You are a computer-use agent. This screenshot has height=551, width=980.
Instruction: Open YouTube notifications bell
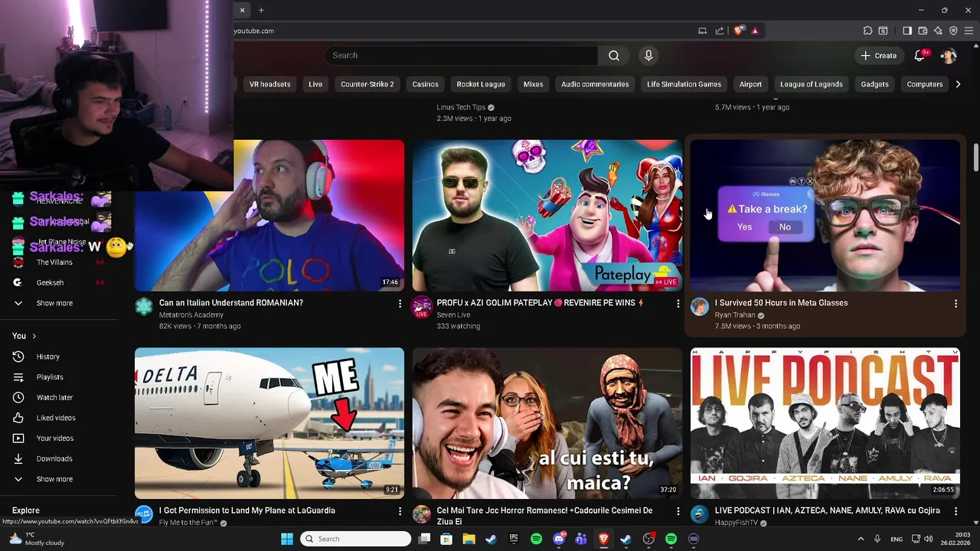pyautogui.click(x=920, y=55)
